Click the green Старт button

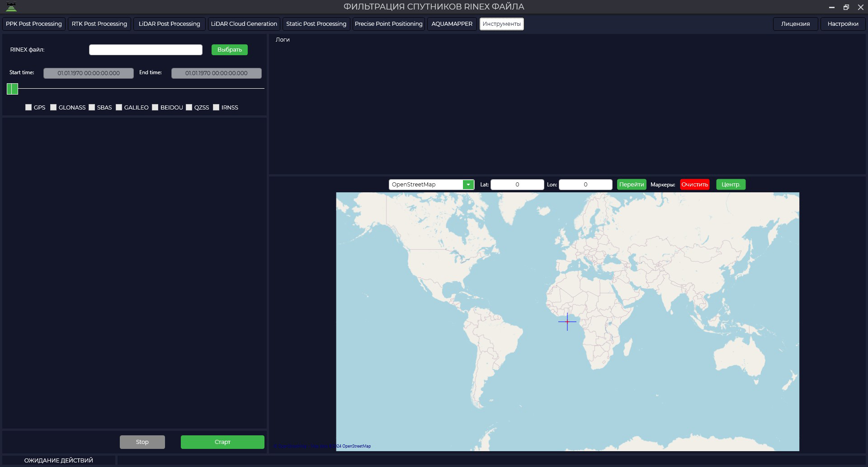[222, 442]
